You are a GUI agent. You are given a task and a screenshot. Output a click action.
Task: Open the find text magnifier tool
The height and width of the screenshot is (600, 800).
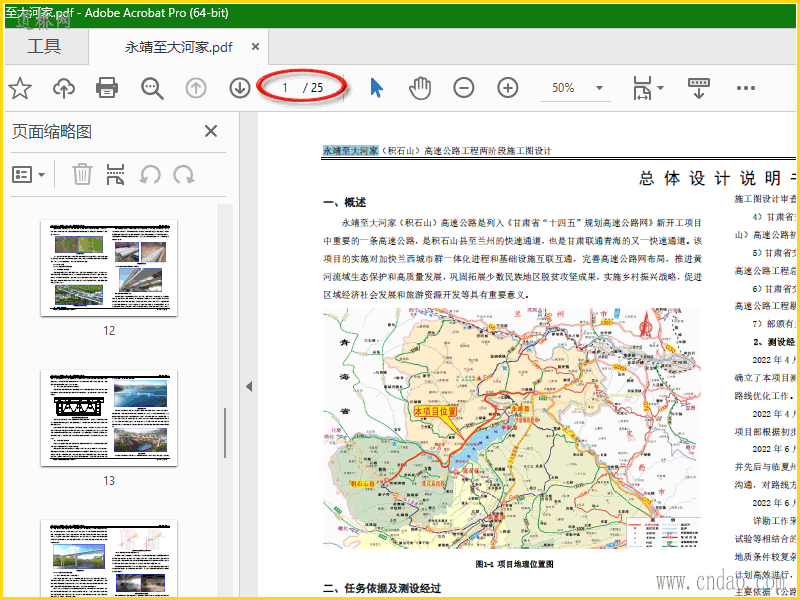coord(152,88)
